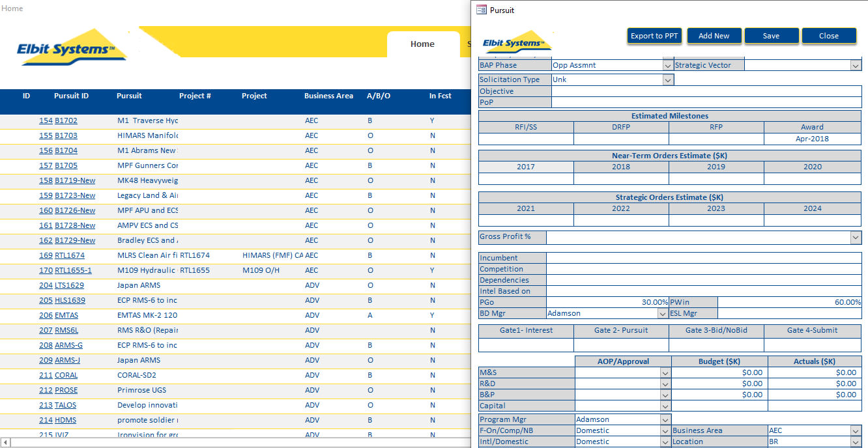Open the BD Mgr dropdown showing Adamson
Screen dimensions: 868x448
click(x=662, y=313)
